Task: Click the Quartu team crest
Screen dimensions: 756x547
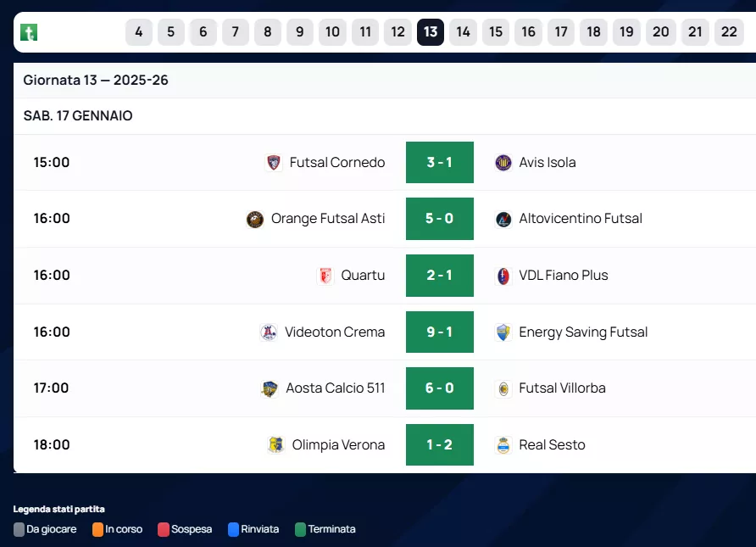Action: pyautogui.click(x=325, y=276)
